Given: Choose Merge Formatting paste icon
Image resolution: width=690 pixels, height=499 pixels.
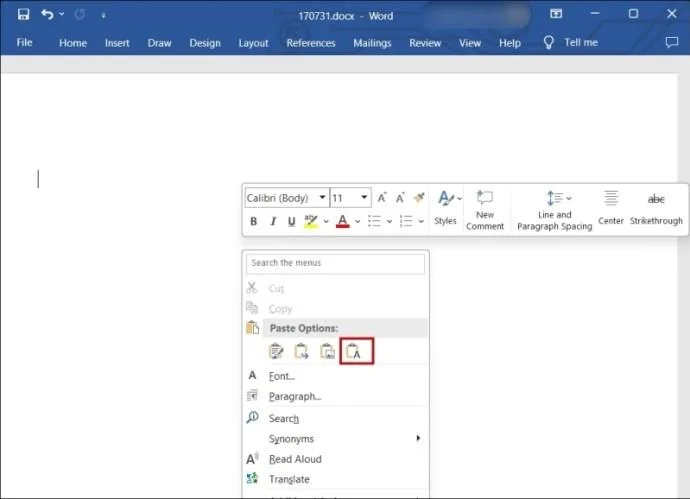Looking at the screenshot, I should [301, 351].
